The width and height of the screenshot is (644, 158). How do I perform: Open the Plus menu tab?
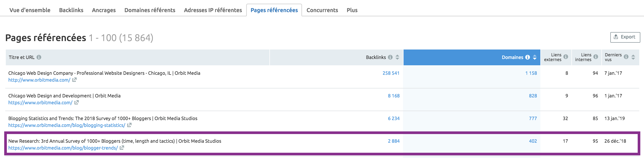pyautogui.click(x=352, y=10)
